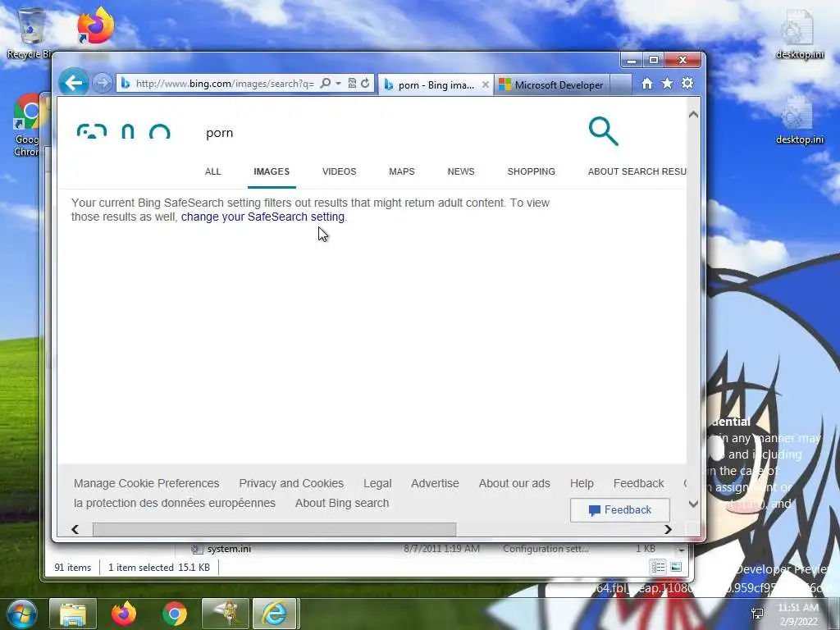Click the Internet Explorer taskbar icon
This screenshot has height=630, width=840.
[x=274, y=614]
